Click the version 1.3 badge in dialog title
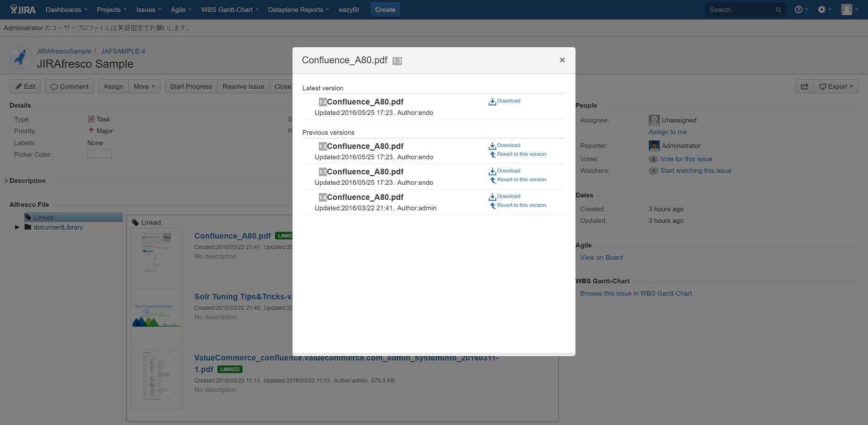The height and width of the screenshot is (425, 868). (397, 61)
